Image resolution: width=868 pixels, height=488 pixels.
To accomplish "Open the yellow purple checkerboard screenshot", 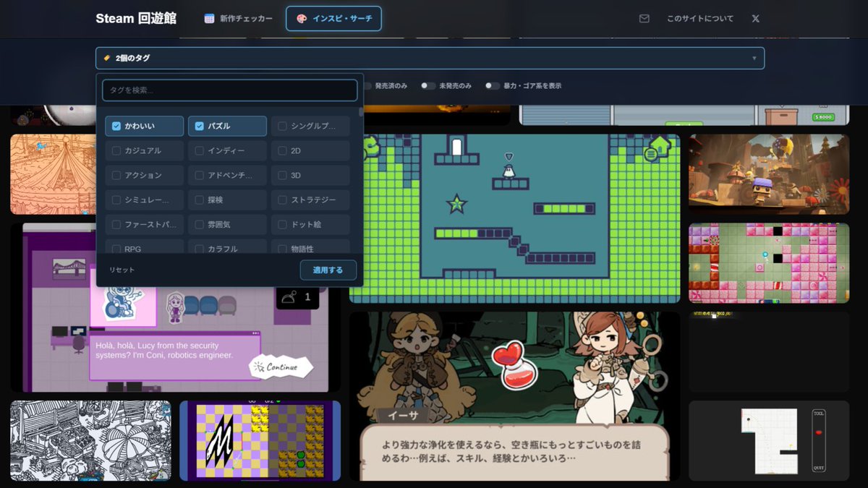I will coord(260,441).
